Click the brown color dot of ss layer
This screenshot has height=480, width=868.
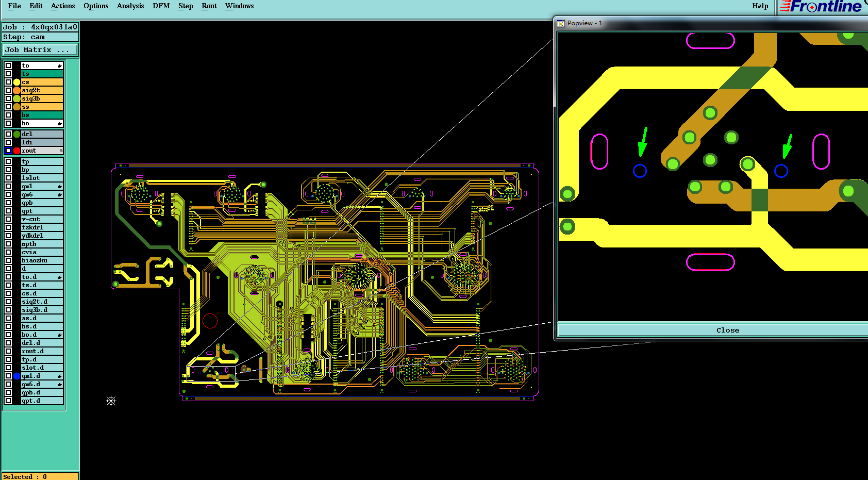[x=16, y=107]
